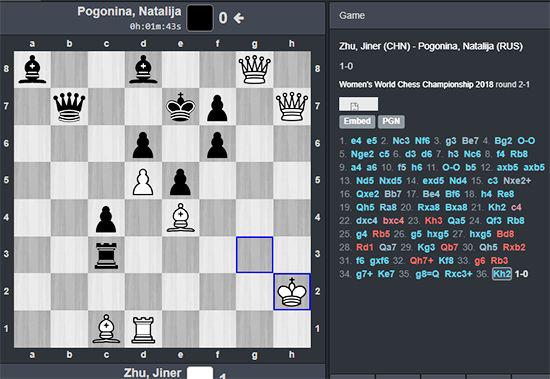Click the 1-0 result at end of moves
The width and height of the screenshot is (550, 379).
point(521,274)
